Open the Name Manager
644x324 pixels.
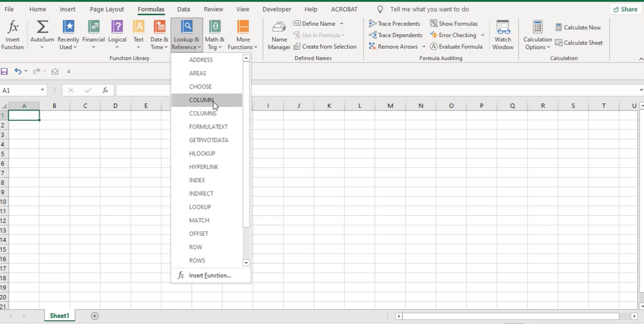(279, 35)
